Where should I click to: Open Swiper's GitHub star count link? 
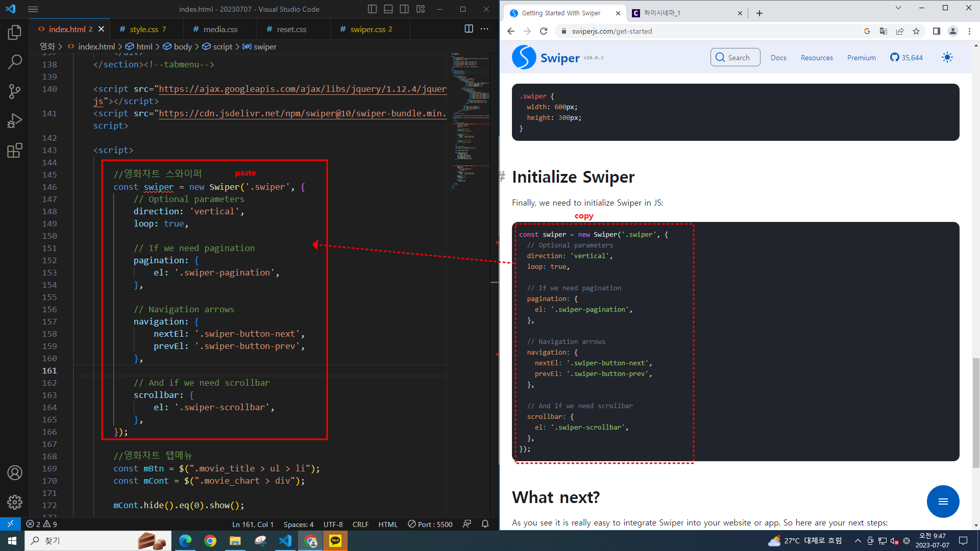906,58
